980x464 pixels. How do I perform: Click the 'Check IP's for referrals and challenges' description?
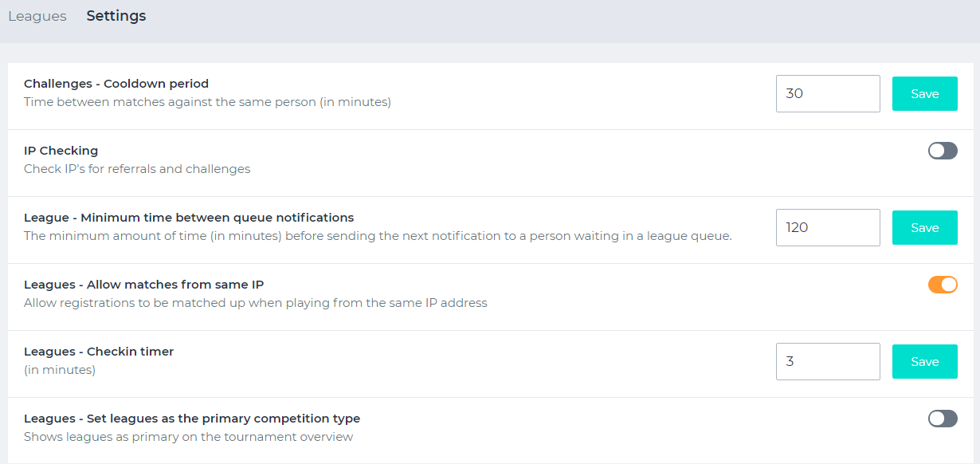(x=137, y=169)
